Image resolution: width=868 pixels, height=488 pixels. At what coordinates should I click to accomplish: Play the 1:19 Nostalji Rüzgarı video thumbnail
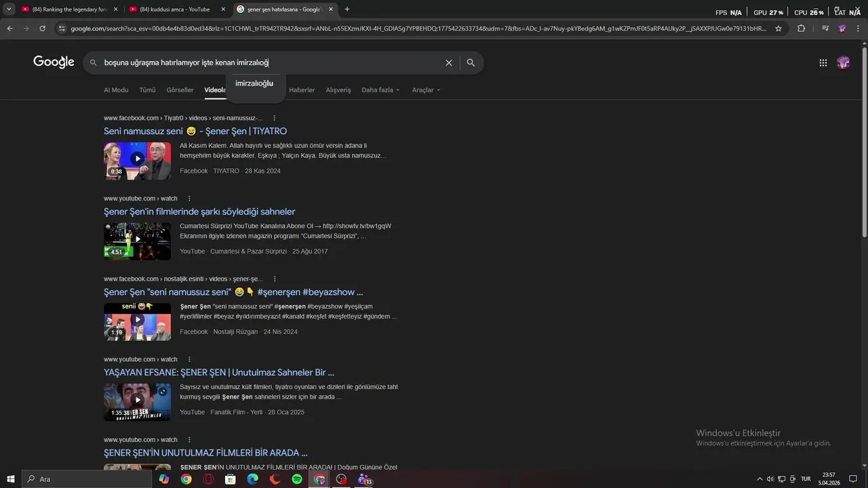click(x=137, y=321)
